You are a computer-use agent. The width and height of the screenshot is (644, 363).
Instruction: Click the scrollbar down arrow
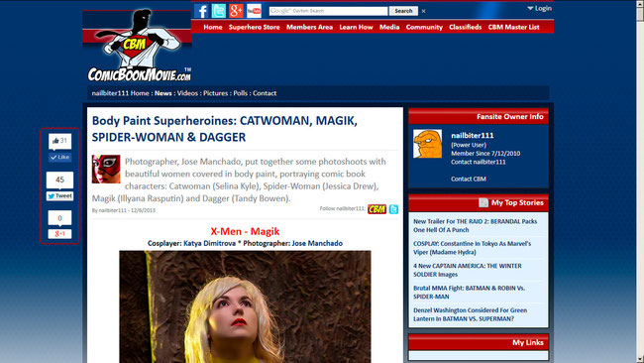640,359
